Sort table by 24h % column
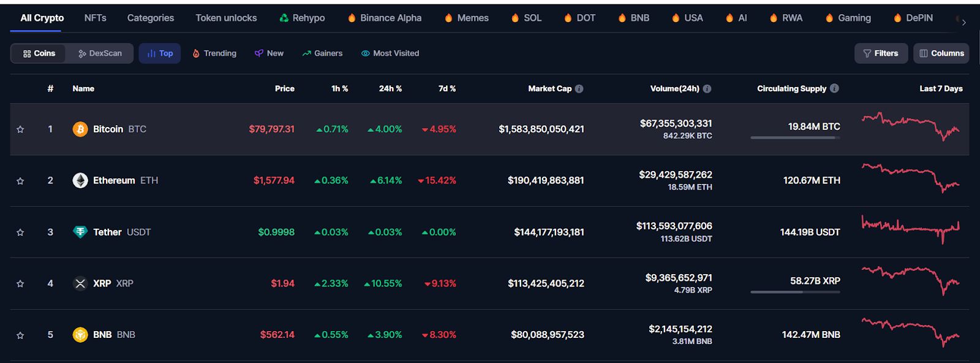This screenshot has height=363, width=980. [x=391, y=89]
